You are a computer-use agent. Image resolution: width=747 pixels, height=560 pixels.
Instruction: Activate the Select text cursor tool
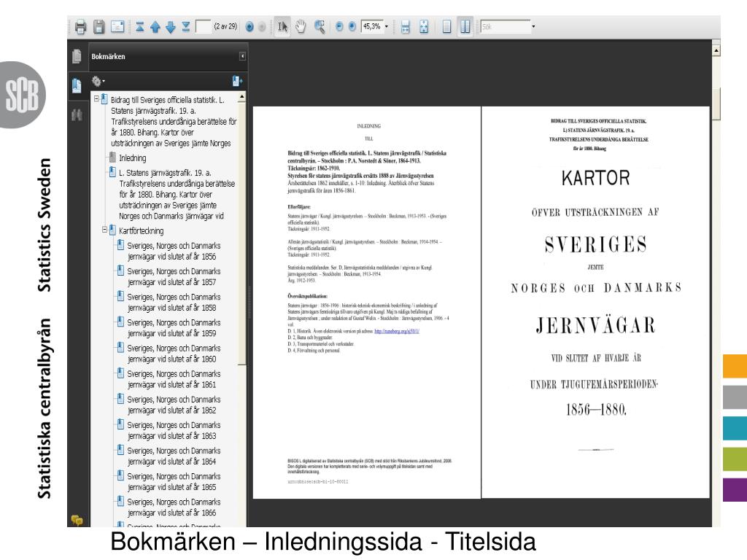click(282, 27)
